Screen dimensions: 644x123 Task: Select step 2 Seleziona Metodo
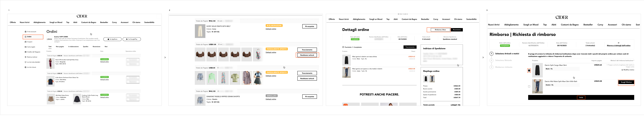tap(501, 60)
